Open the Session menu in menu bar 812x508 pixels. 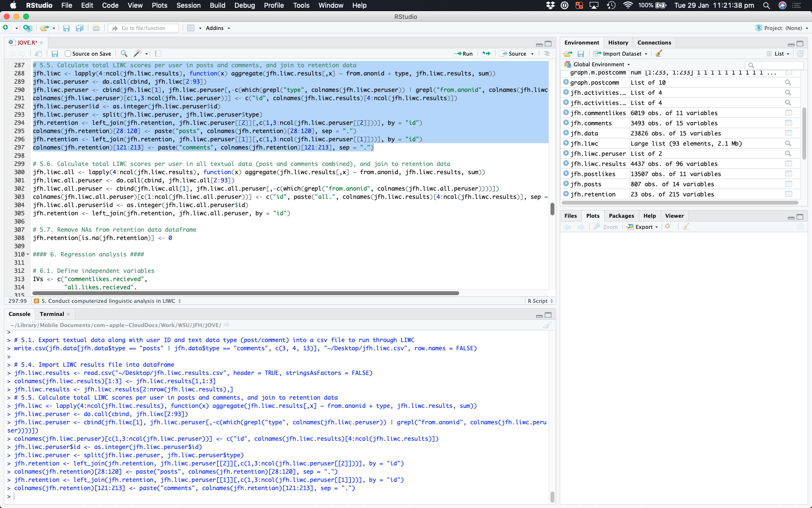click(x=188, y=5)
